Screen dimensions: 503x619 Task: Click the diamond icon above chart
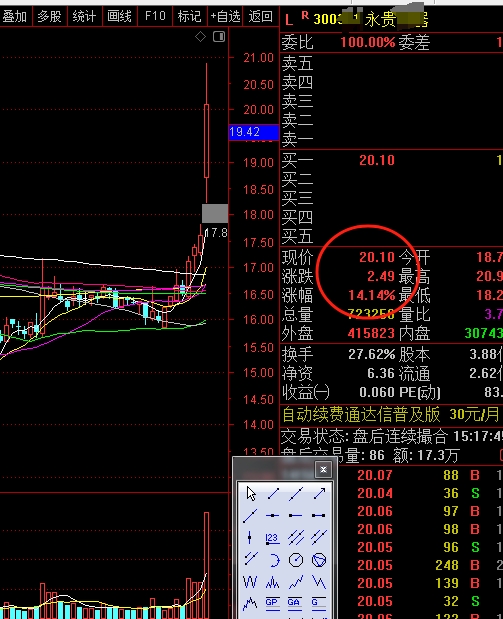click(x=201, y=37)
